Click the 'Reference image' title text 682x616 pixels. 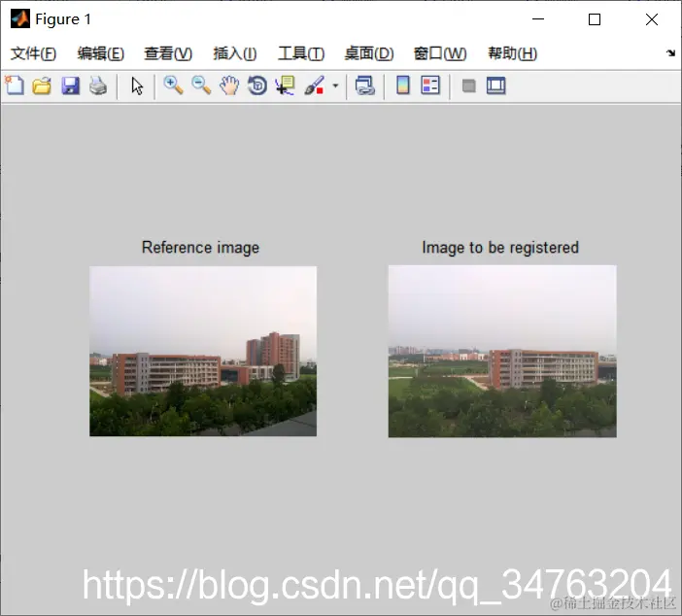(x=200, y=247)
